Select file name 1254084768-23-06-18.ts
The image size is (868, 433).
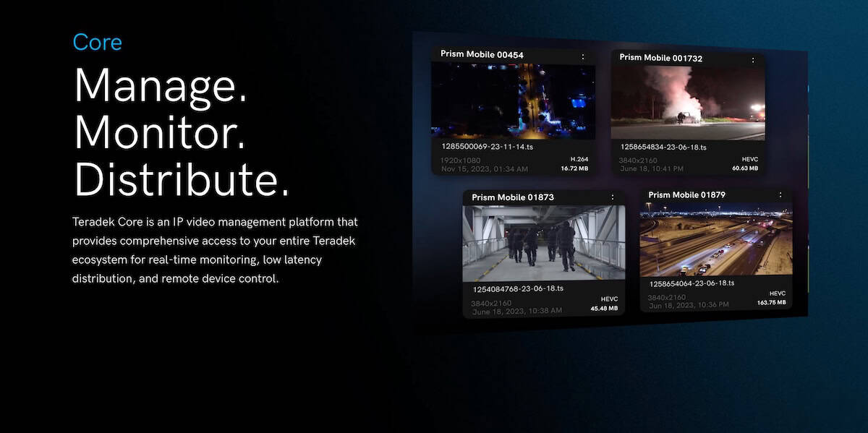point(517,288)
